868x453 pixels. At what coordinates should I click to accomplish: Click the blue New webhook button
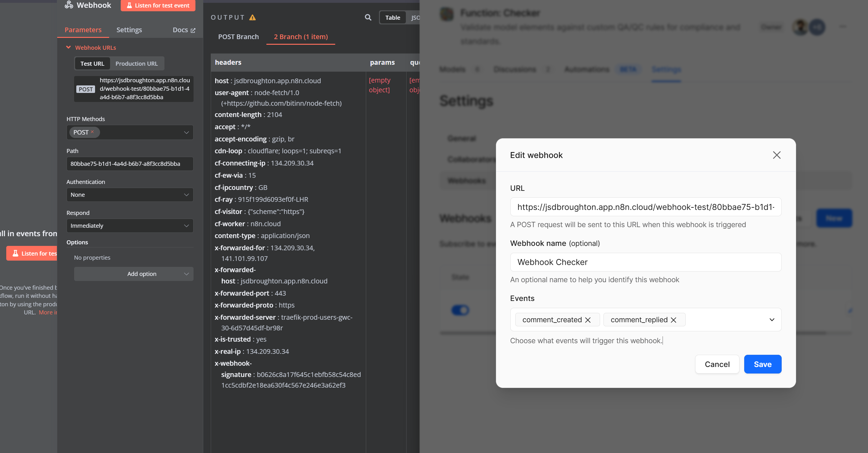[x=834, y=218]
